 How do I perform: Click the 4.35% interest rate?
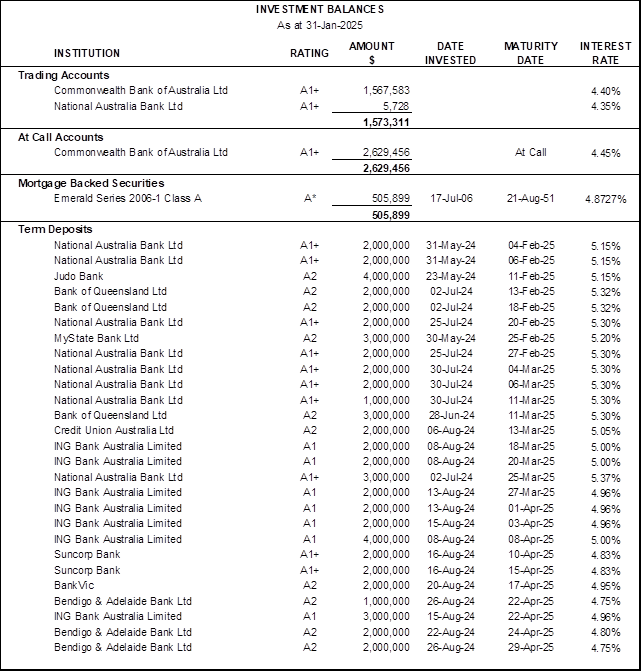coord(606,106)
